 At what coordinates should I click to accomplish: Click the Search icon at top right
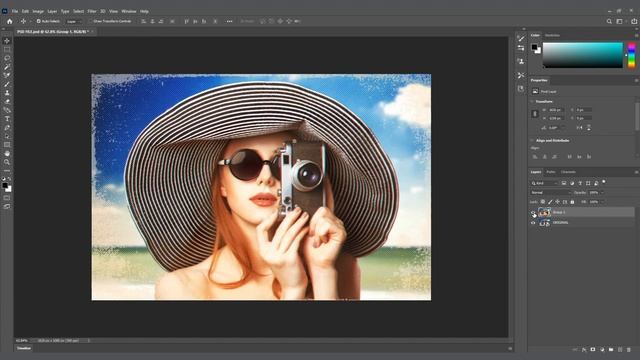[x=609, y=21]
